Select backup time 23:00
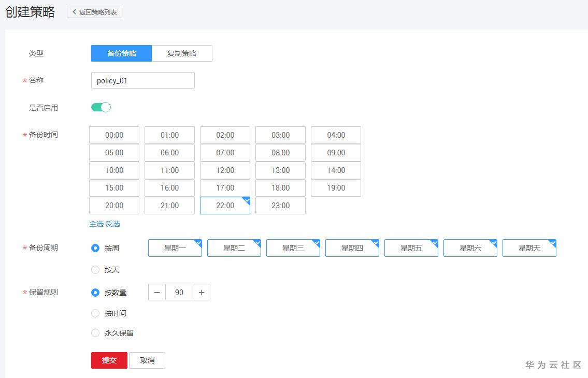This screenshot has width=588, height=378. click(280, 206)
